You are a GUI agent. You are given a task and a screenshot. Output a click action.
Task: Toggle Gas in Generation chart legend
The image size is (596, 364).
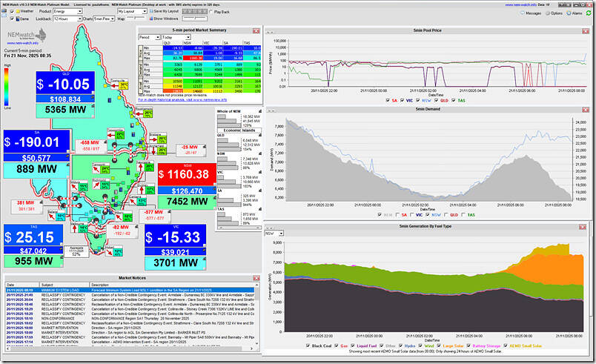(337, 346)
